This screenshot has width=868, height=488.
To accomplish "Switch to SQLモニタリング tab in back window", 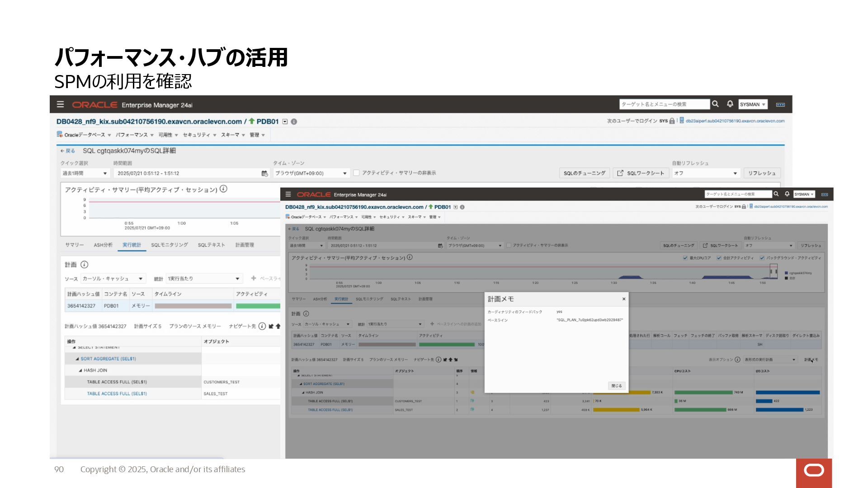I will coord(170,245).
